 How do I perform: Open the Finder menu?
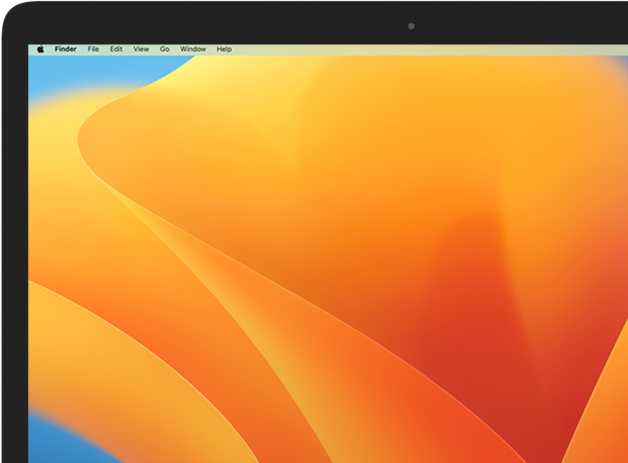tap(66, 49)
